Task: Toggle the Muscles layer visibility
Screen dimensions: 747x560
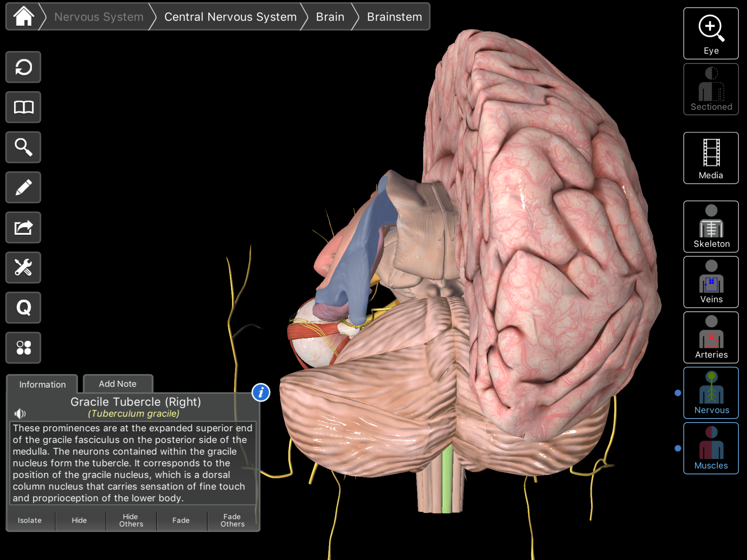Action: pos(711,448)
